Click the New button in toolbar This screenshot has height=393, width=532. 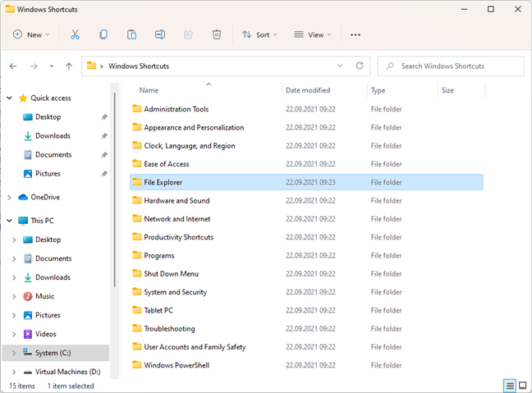click(x=31, y=34)
